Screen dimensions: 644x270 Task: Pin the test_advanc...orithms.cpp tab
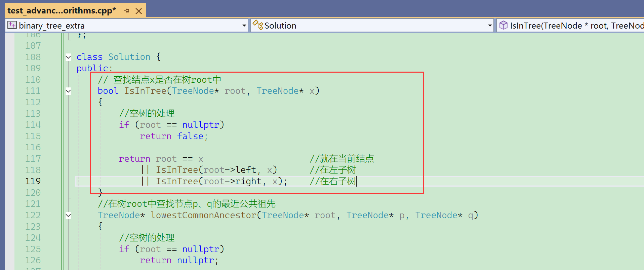coord(127,11)
